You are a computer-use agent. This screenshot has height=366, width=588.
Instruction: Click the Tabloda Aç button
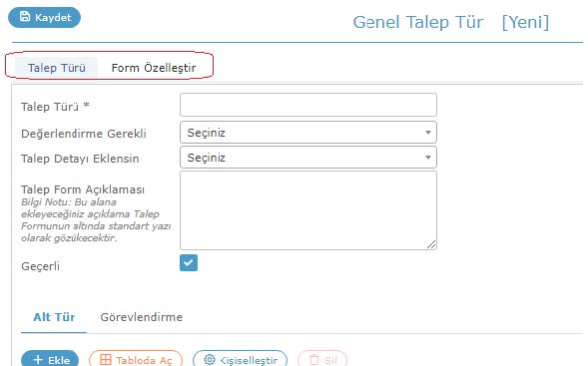[136, 360]
